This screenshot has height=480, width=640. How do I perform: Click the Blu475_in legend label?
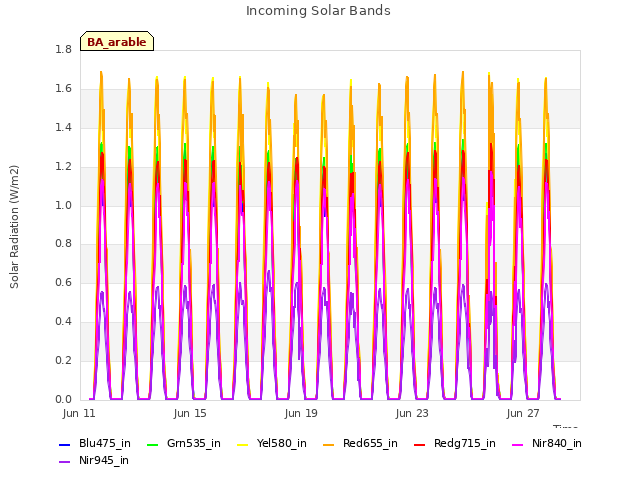click(x=104, y=443)
